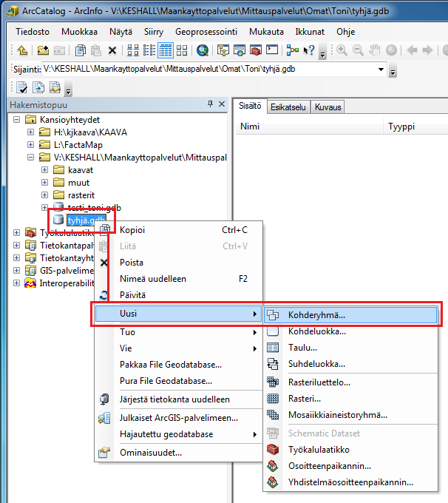The image size is (448, 503).
Task: Create a new Mosaiikkiaineistoryhmä
Action: 350,416
